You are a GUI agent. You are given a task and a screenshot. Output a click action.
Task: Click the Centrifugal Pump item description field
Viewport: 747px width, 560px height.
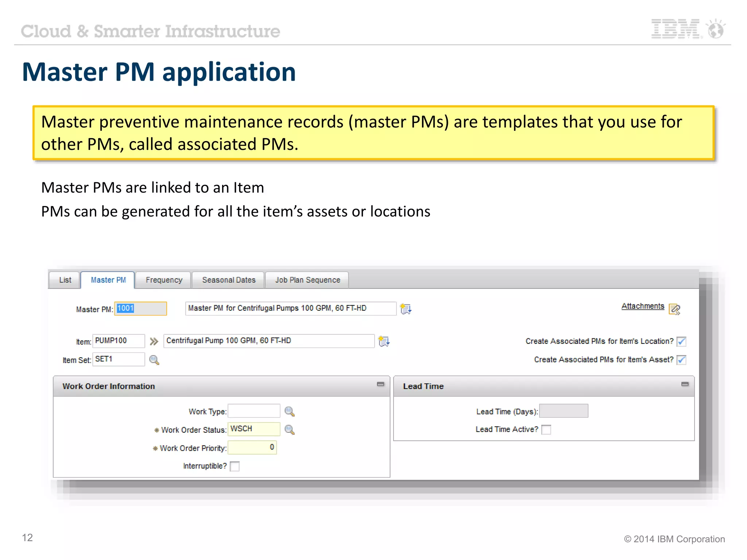269,341
